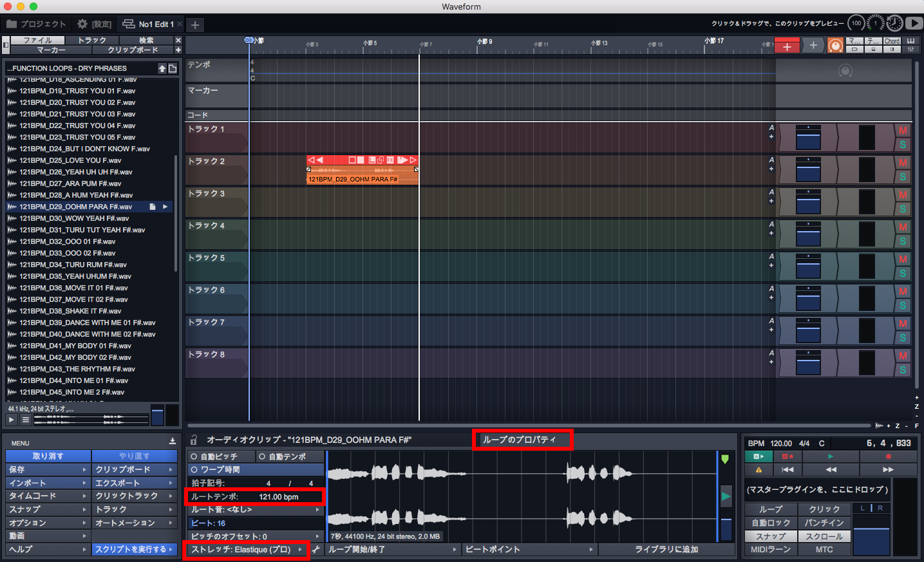Click the clock history icon in the header

[894, 23]
